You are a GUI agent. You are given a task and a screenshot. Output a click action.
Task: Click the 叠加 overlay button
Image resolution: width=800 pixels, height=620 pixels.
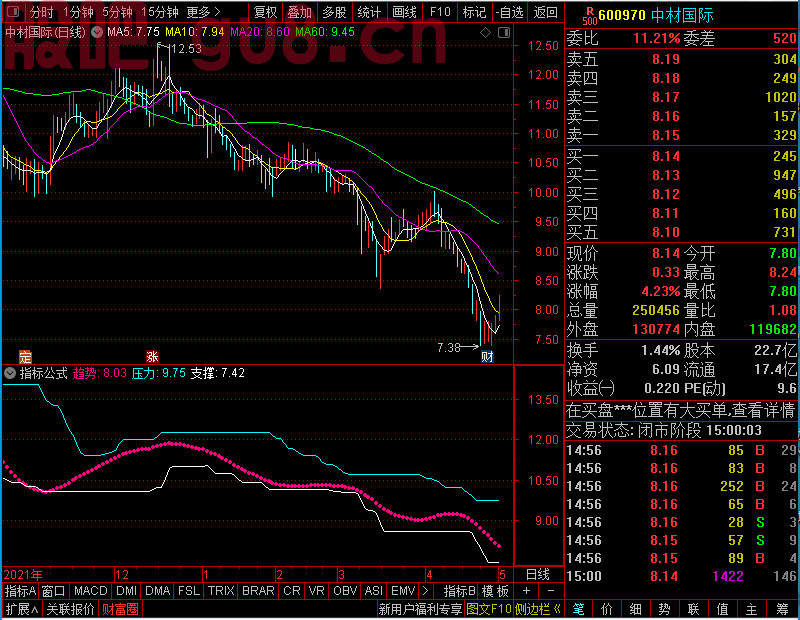click(299, 12)
